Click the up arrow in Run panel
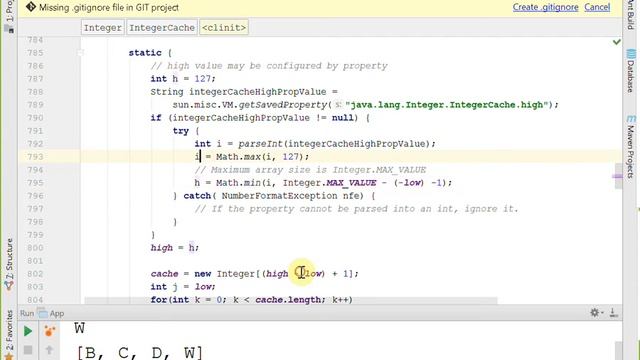 coord(49,350)
